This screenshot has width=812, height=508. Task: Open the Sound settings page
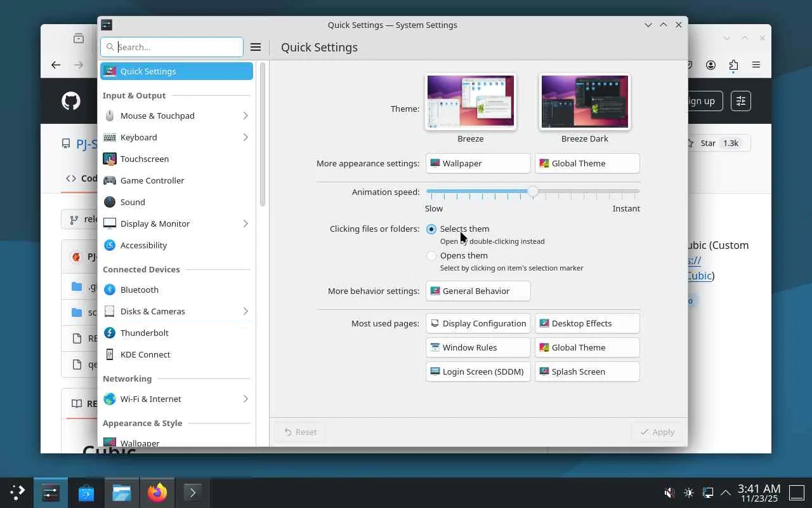point(176,202)
